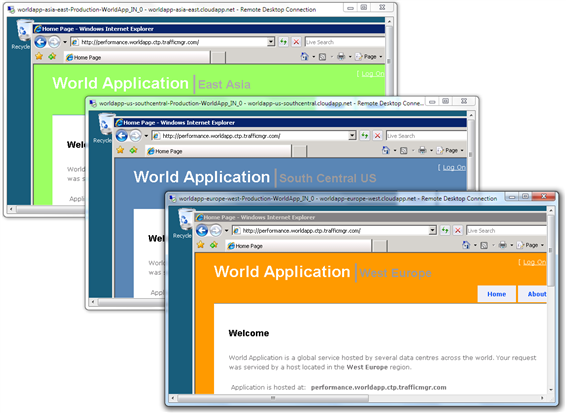The width and height of the screenshot is (566, 413).
Task: Click address bar in South Central US window
Action: [x=253, y=136]
